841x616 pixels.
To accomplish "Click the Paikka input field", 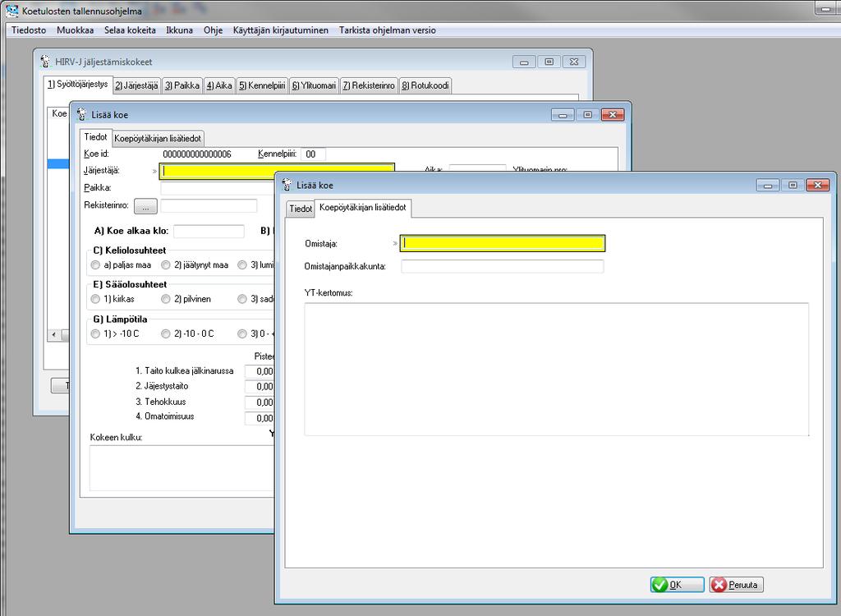I will (217, 188).
